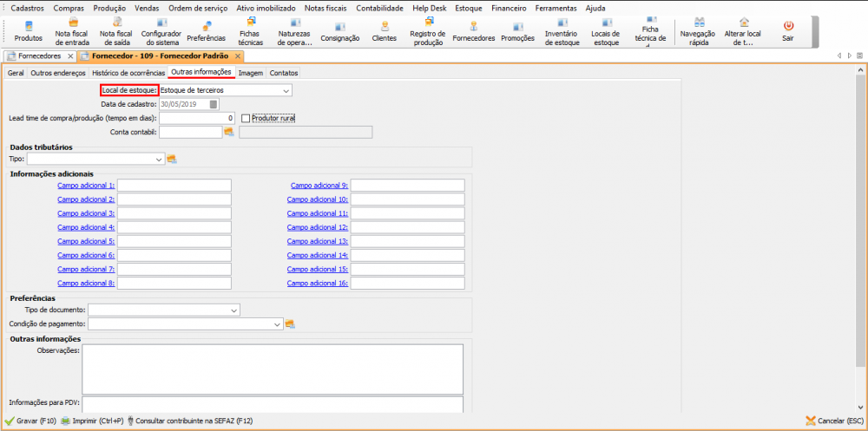Click calendar icon beside Data de cadastro
This screenshot has height=431, width=868.
(x=214, y=104)
